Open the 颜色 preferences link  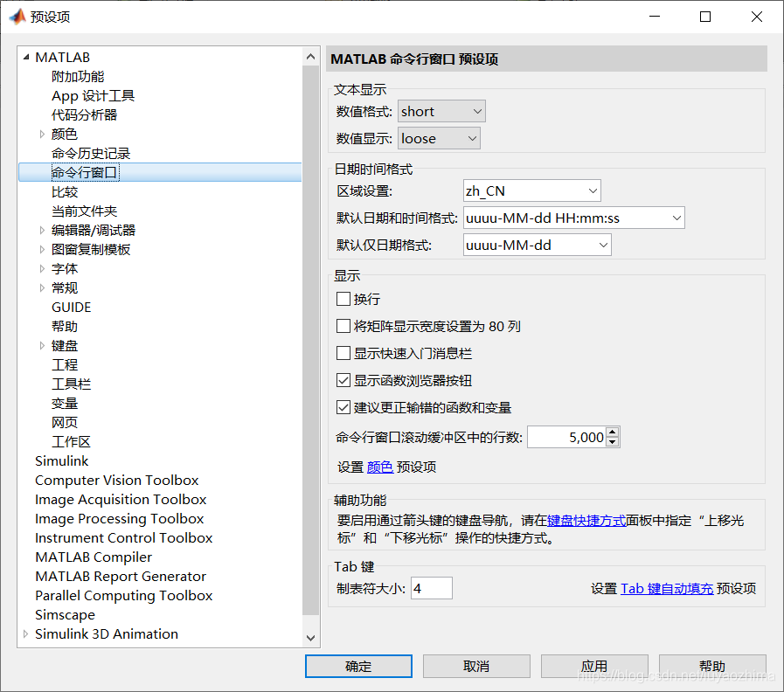click(380, 467)
